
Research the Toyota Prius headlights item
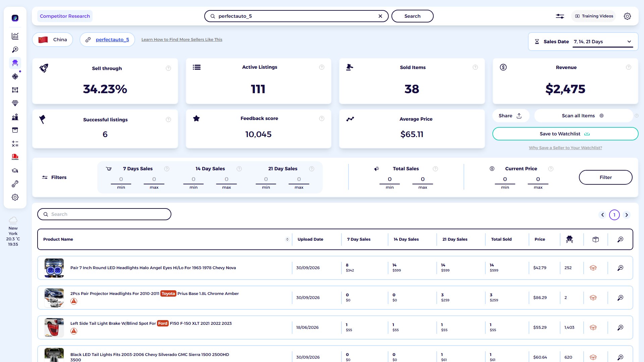(620, 298)
